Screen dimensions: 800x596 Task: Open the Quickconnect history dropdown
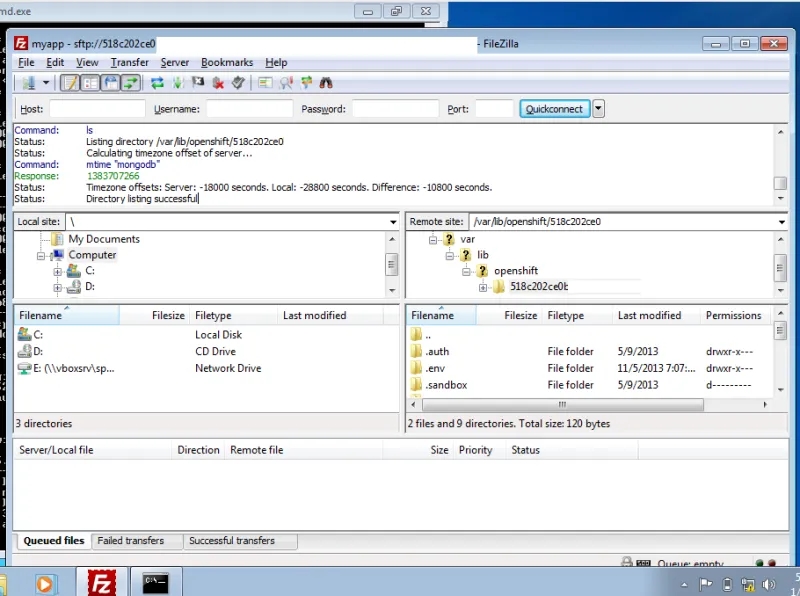(x=598, y=108)
